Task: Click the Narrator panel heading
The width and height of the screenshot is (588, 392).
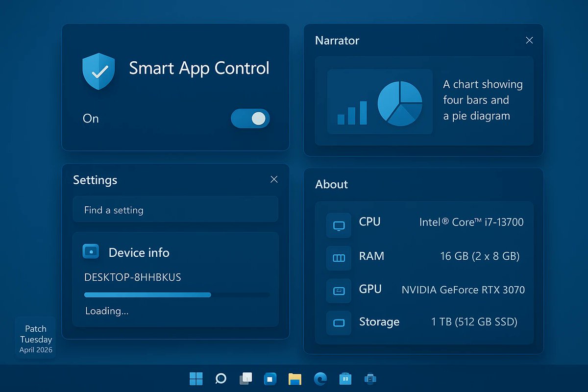Action: coord(337,40)
